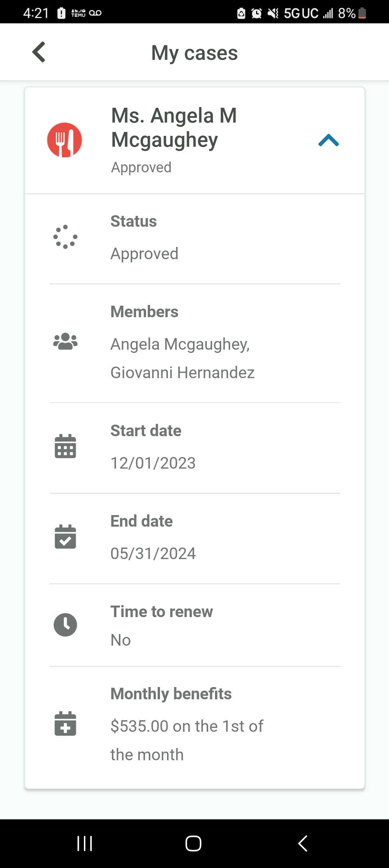Open Android recent apps button

click(85, 843)
